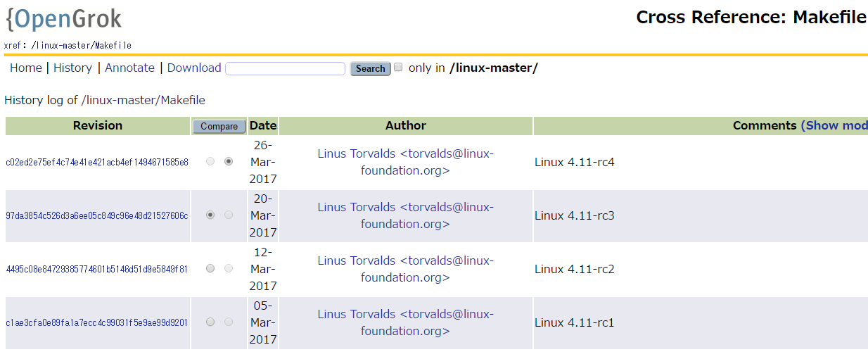Click Linus Torvalds author link for 26-Mar-2017
Image resolution: width=868 pixels, height=352 pixels.
click(405, 162)
